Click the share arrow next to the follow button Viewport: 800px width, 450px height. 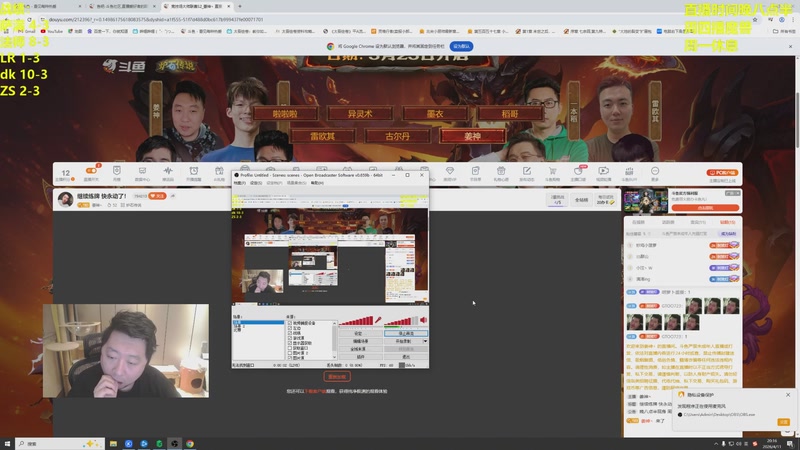[172, 196]
